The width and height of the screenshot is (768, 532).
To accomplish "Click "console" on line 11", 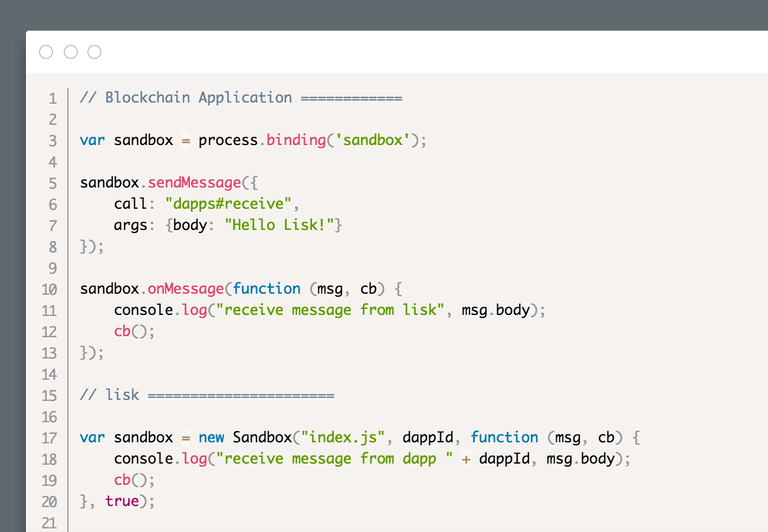I will [144, 310].
